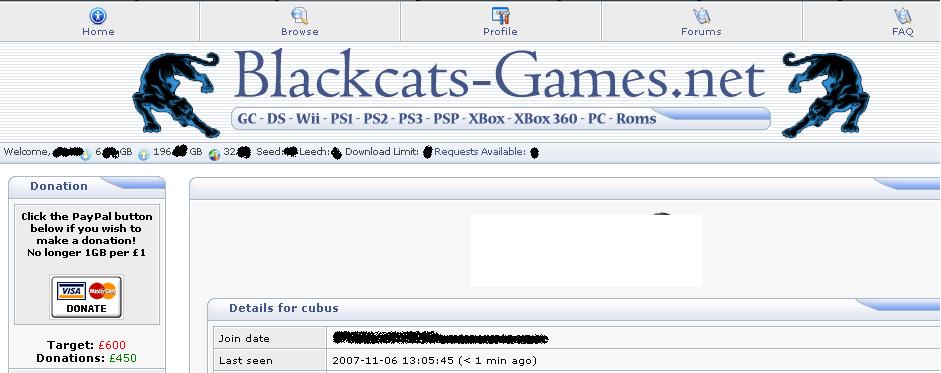This screenshot has width=941, height=373.
Task: Click the Visa MasterCard DONATE button
Action: point(86,297)
